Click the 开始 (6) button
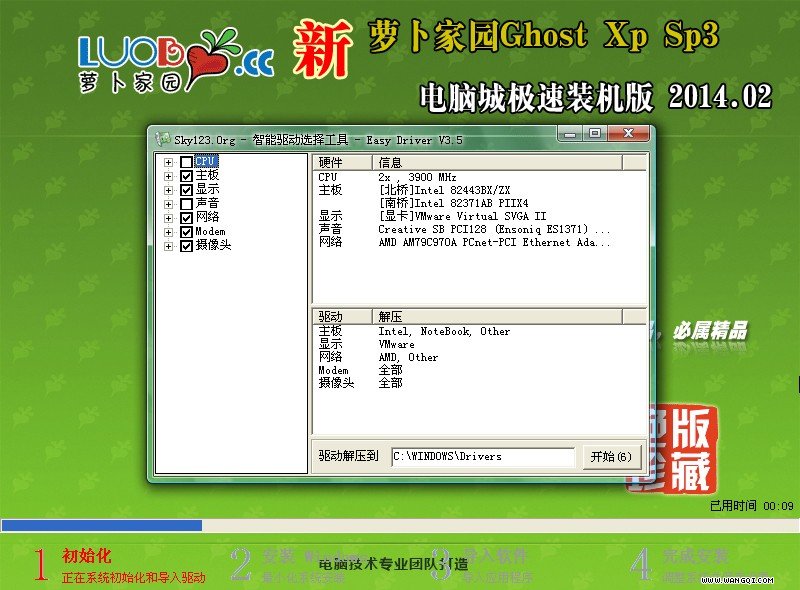The image size is (800, 590). click(611, 456)
